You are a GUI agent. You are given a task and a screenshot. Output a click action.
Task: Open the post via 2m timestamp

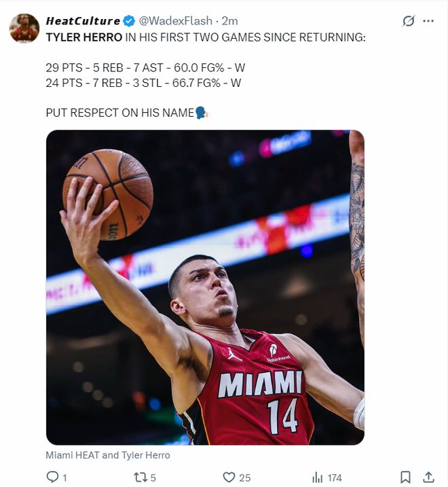[230, 21]
